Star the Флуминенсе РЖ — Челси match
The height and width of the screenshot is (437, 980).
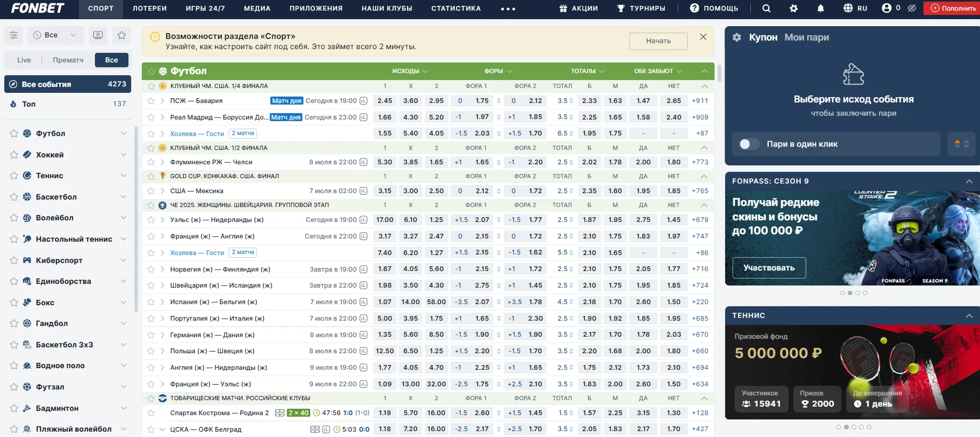point(151,162)
